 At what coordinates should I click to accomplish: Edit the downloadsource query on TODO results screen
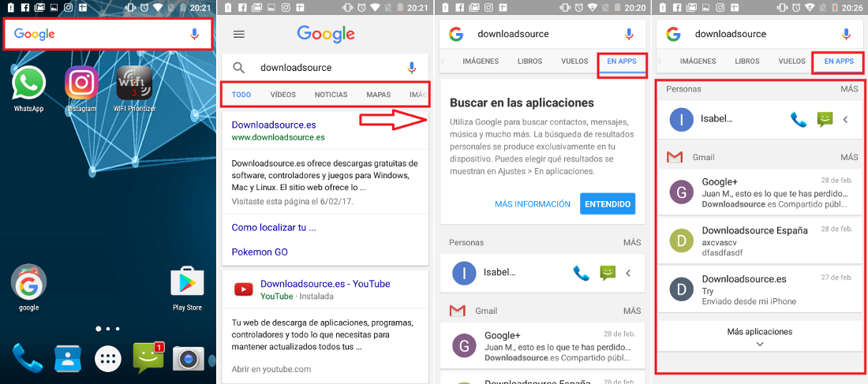click(296, 68)
